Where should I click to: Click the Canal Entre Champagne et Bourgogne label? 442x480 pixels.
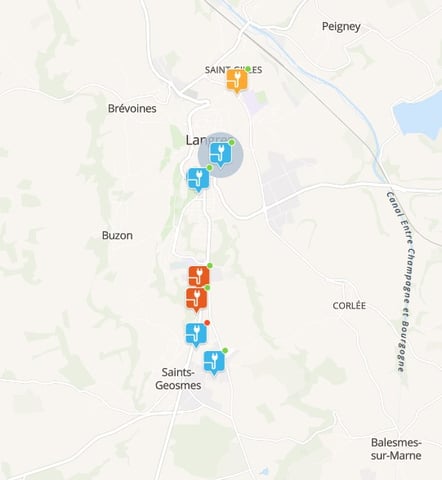(401, 282)
